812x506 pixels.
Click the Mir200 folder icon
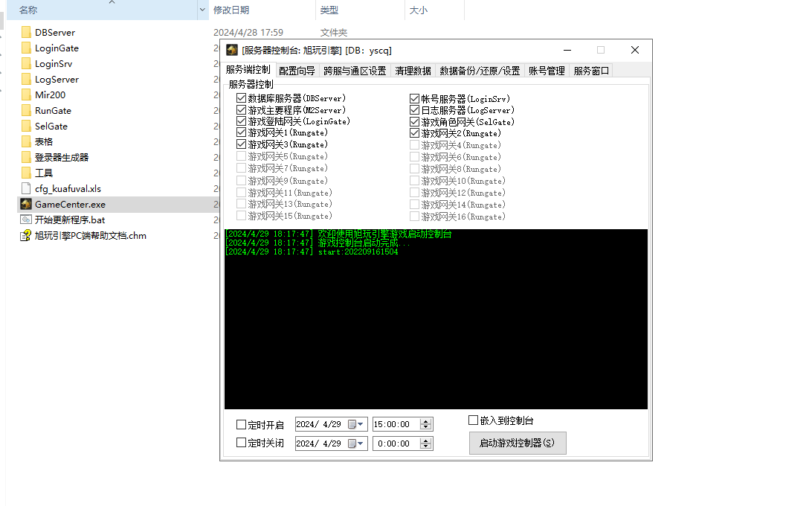pos(26,95)
